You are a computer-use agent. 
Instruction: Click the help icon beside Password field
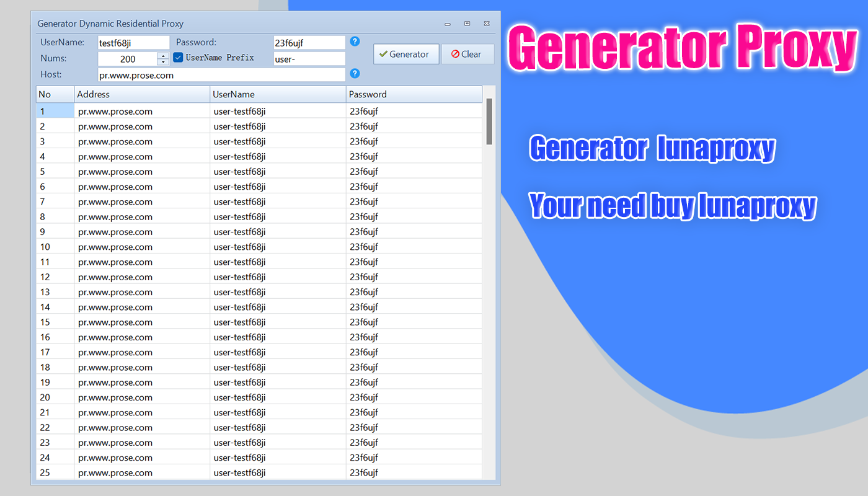tap(355, 42)
